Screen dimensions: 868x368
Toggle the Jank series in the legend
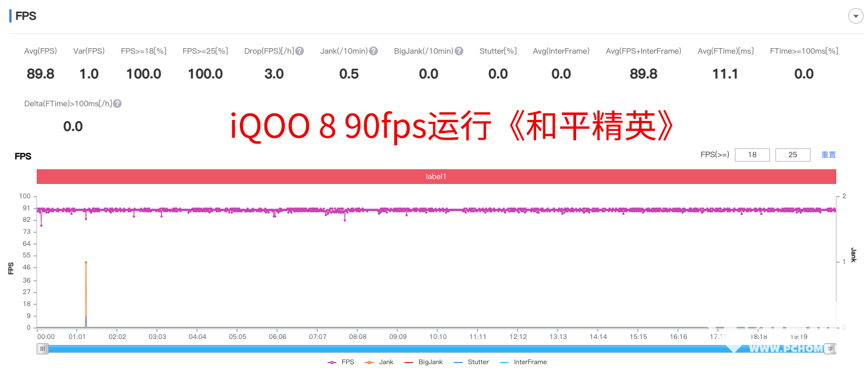point(379,362)
